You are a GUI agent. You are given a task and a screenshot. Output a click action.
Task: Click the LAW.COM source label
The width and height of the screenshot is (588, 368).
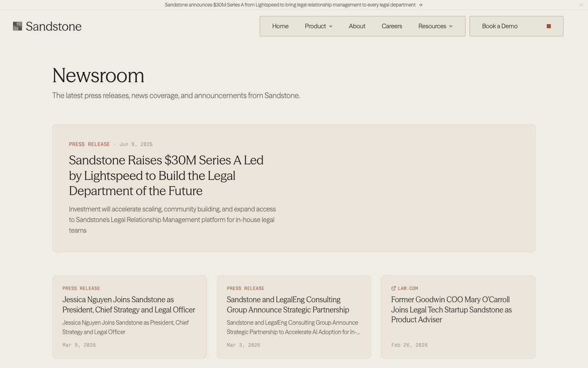tap(408, 288)
